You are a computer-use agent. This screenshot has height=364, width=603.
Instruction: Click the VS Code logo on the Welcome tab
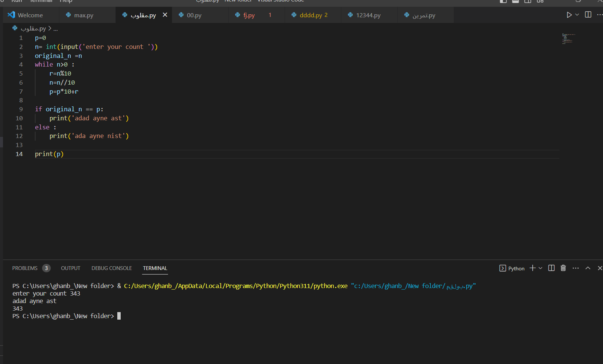pos(11,15)
